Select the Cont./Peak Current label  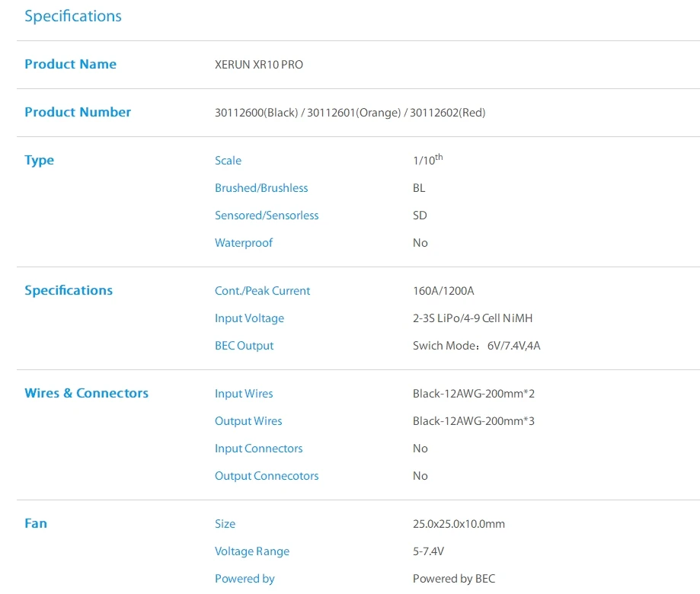coord(263,291)
